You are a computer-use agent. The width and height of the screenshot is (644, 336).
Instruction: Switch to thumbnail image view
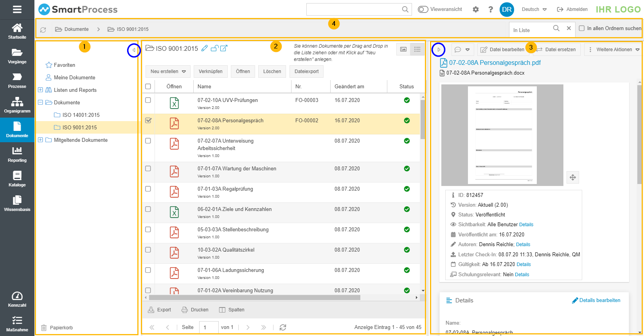(x=403, y=49)
